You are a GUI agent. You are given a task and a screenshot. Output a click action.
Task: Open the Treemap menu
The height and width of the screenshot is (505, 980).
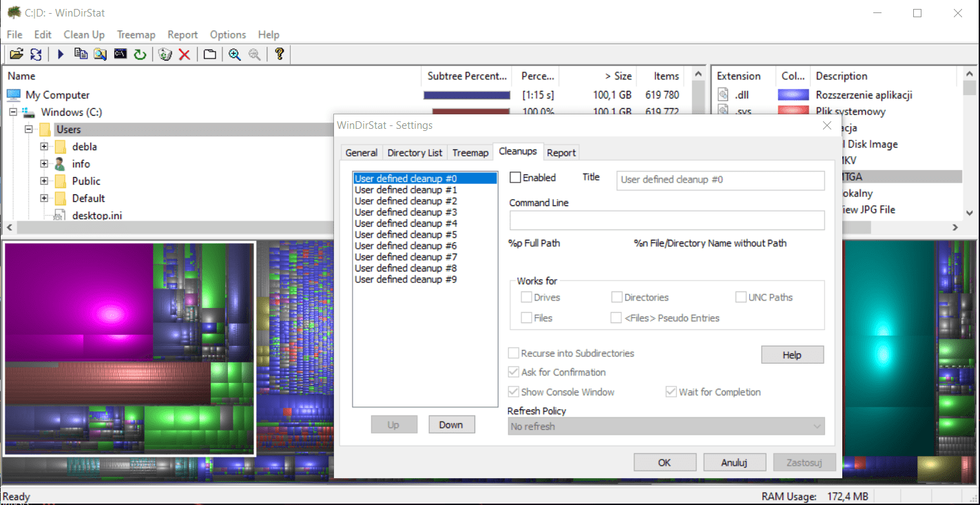136,34
